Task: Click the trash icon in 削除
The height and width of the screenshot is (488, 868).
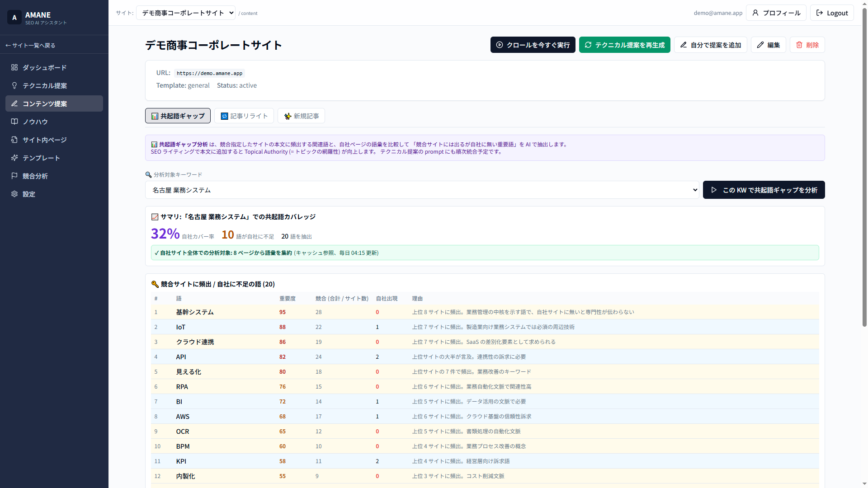Action: tap(799, 45)
